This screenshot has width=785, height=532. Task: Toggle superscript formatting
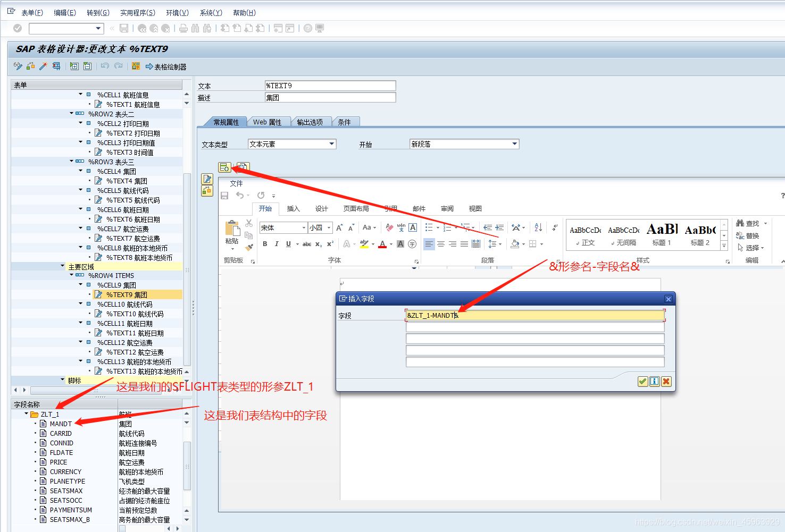pyautogui.click(x=330, y=244)
